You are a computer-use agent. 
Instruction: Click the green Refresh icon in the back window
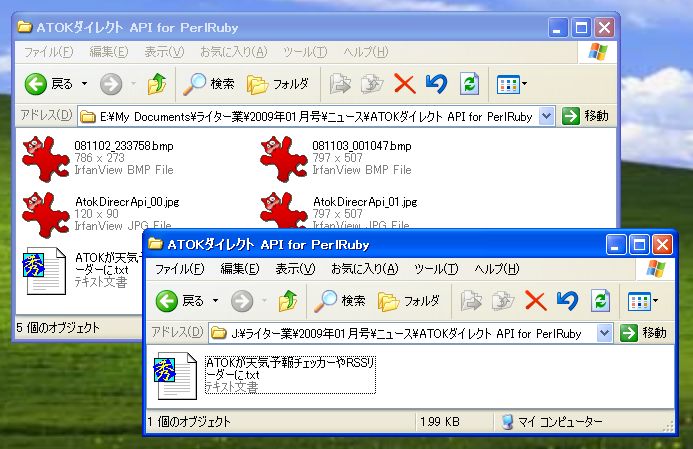click(469, 84)
